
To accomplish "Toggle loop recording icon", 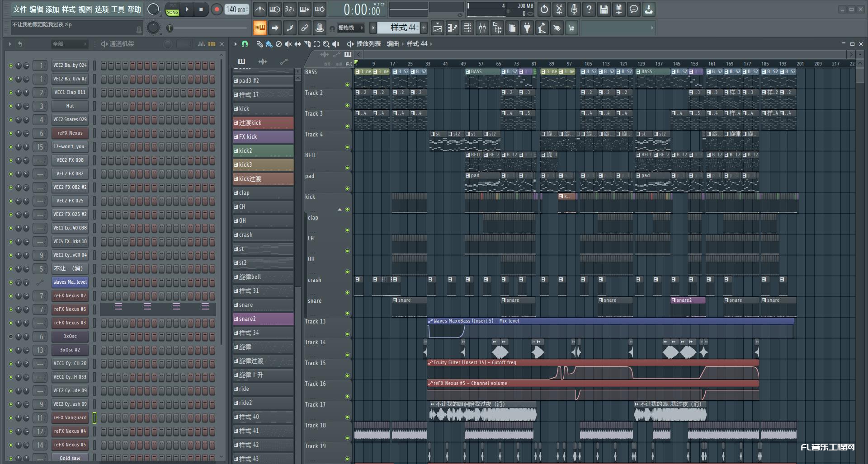I will tap(320, 9).
